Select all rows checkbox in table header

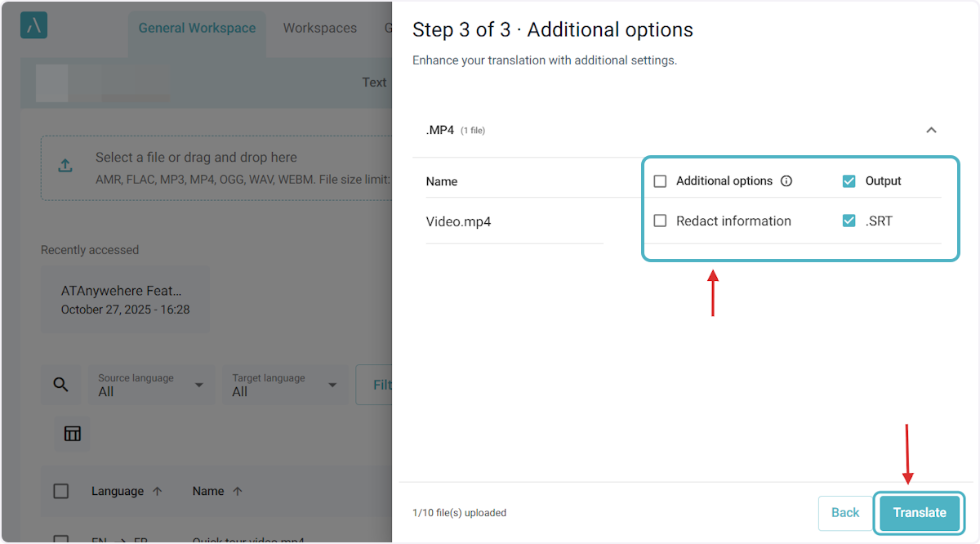coord(61,492)
